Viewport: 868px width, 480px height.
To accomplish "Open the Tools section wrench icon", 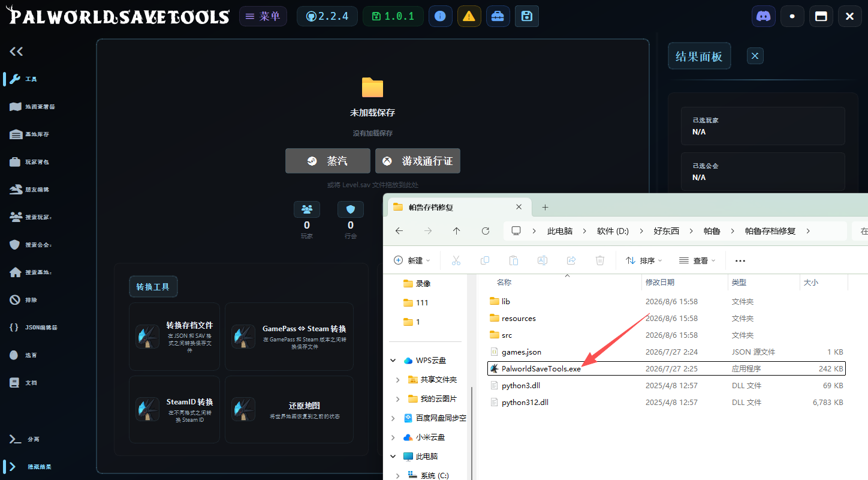I will 16,79.
